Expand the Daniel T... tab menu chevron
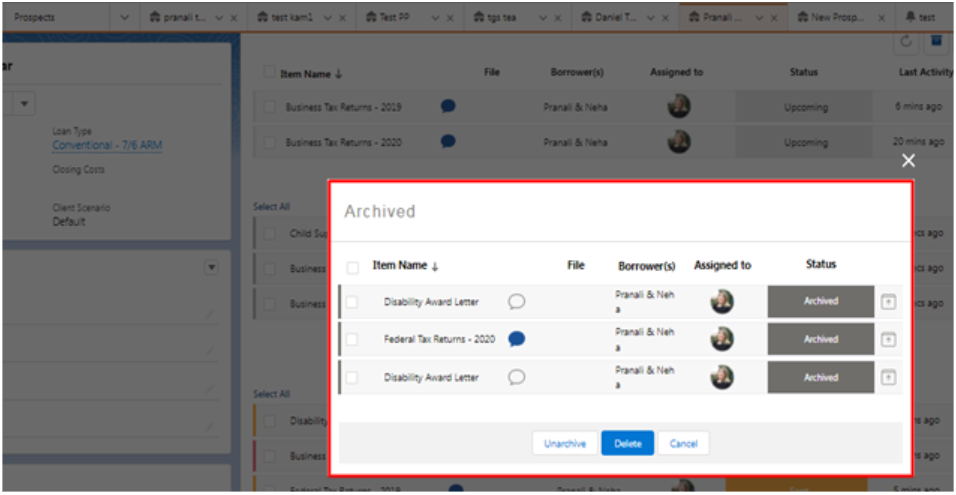 point(650,18)
